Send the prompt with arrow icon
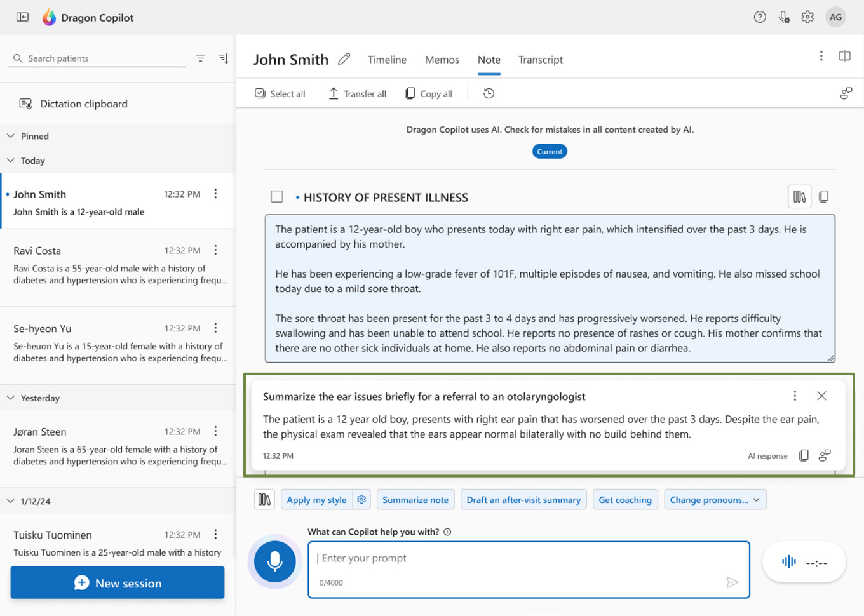864x616 pixels. click(732, 582)
